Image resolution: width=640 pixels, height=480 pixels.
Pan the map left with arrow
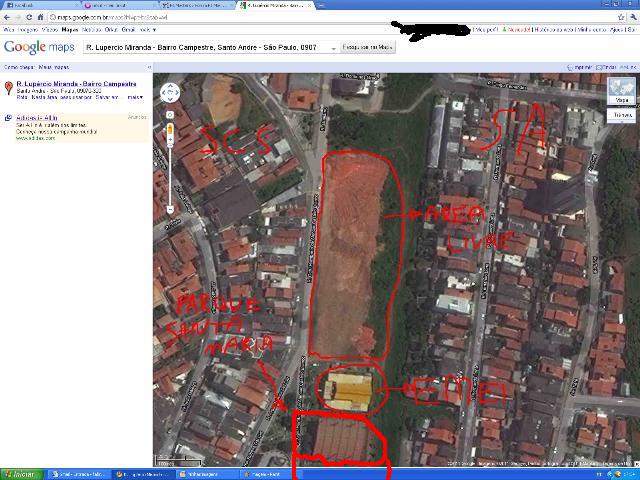click(x=164, y=93)
